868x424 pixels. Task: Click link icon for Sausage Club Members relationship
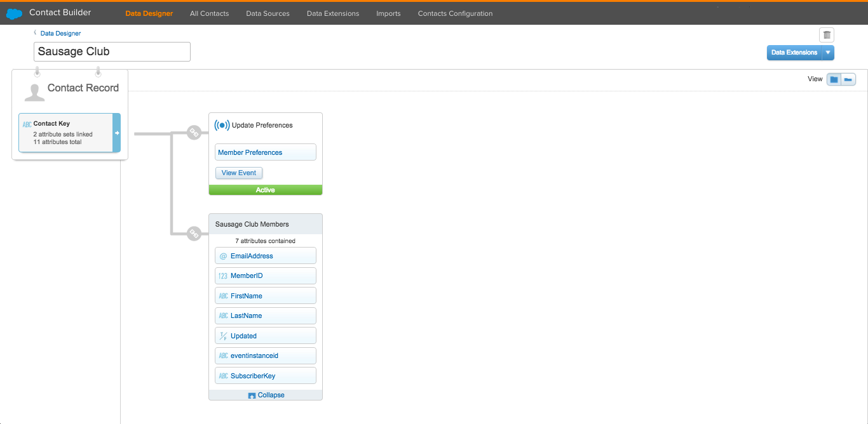[194, 234]
